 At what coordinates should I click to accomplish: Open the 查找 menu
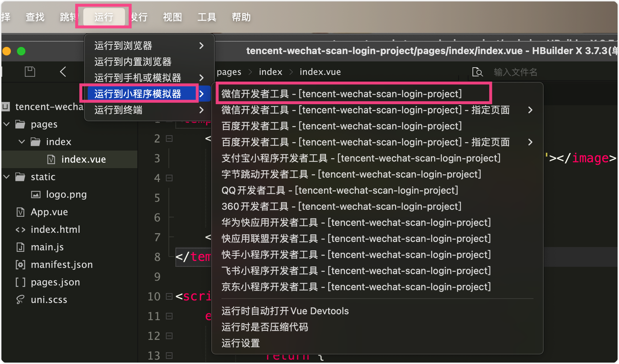tap(35, 17)
